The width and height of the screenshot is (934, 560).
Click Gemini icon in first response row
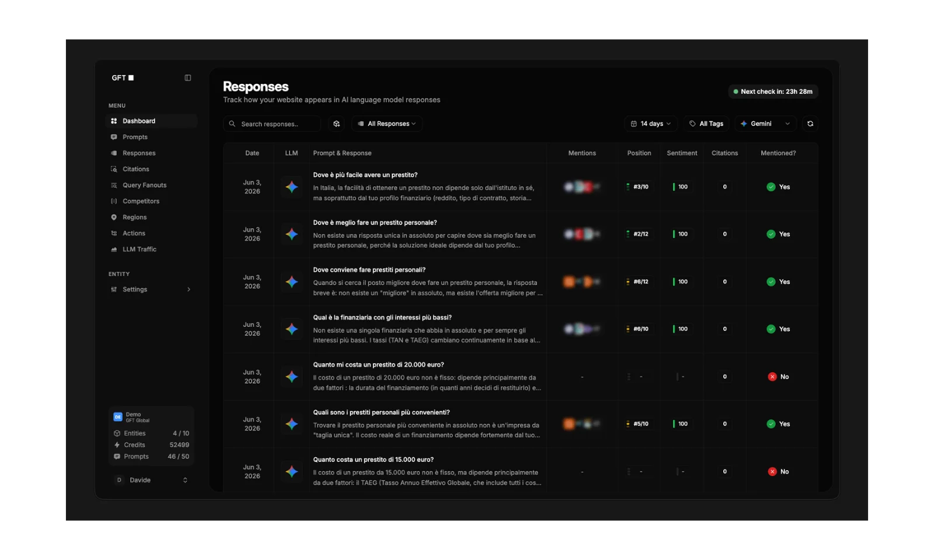click(x=292, y=187)
